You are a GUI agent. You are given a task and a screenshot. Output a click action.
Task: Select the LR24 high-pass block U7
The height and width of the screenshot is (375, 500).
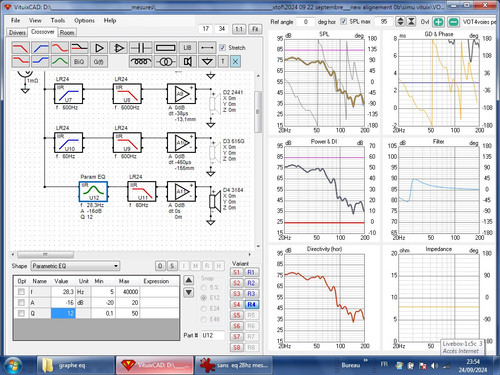tap(68, 94)
